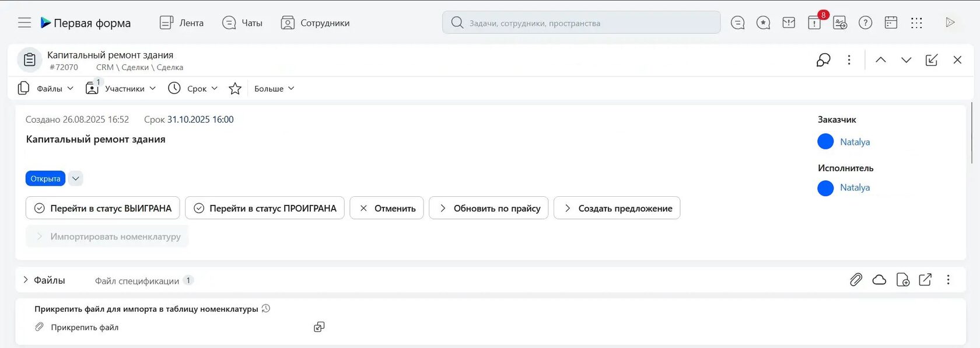Open files panel in external view icon
980x348 pixels.
[925, 280]
